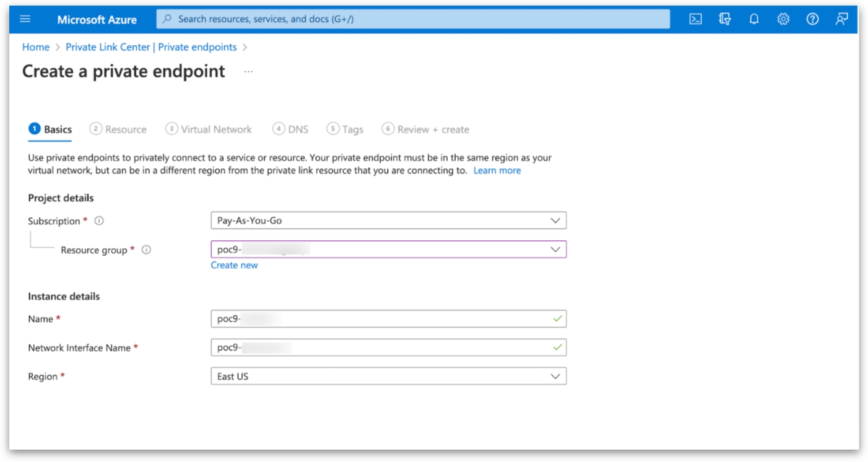Launch Cloud Shell from the top bar
The image size is (868, 462).
pos(695,19)
